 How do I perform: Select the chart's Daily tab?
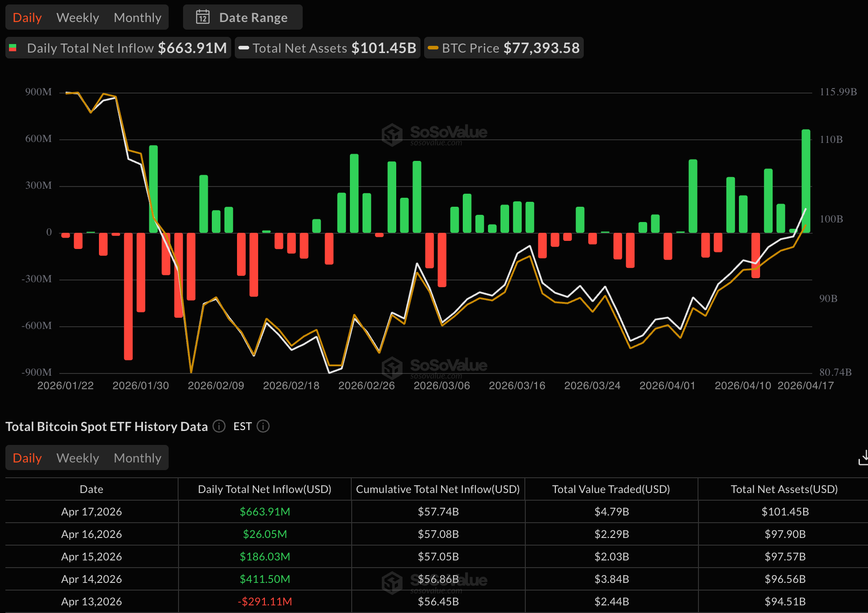coord(27,18)
